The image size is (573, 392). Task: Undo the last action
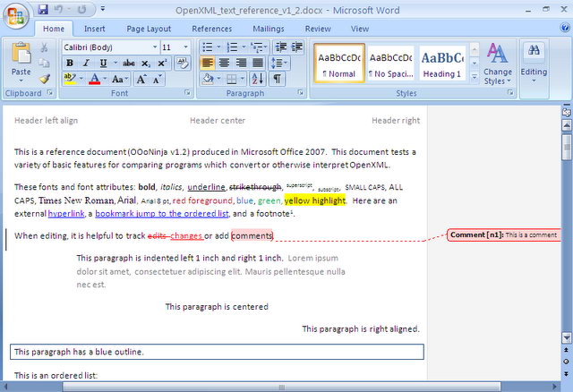pos(58,10)
